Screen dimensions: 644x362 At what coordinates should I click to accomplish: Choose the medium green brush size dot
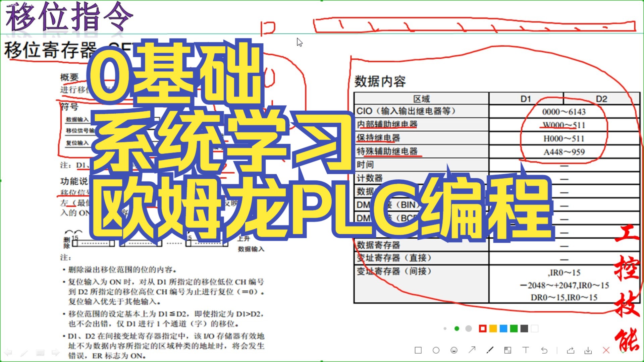(x=457, y=328)
